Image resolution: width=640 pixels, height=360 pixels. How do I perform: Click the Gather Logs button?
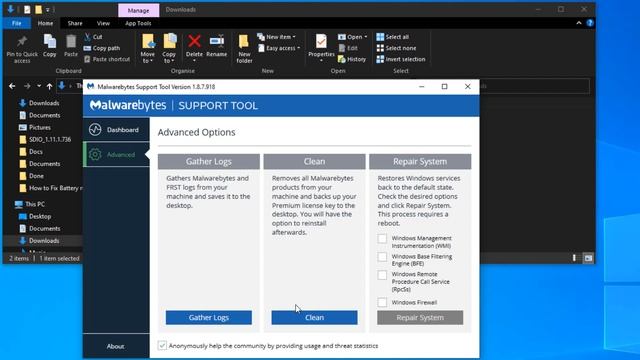pyautogui.click(x=209, y=318)
